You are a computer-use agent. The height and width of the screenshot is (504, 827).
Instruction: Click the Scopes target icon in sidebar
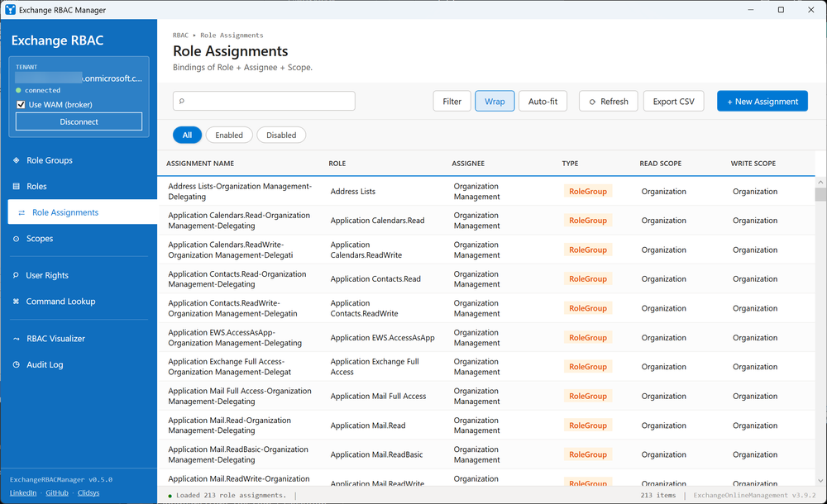click(16, 239)
